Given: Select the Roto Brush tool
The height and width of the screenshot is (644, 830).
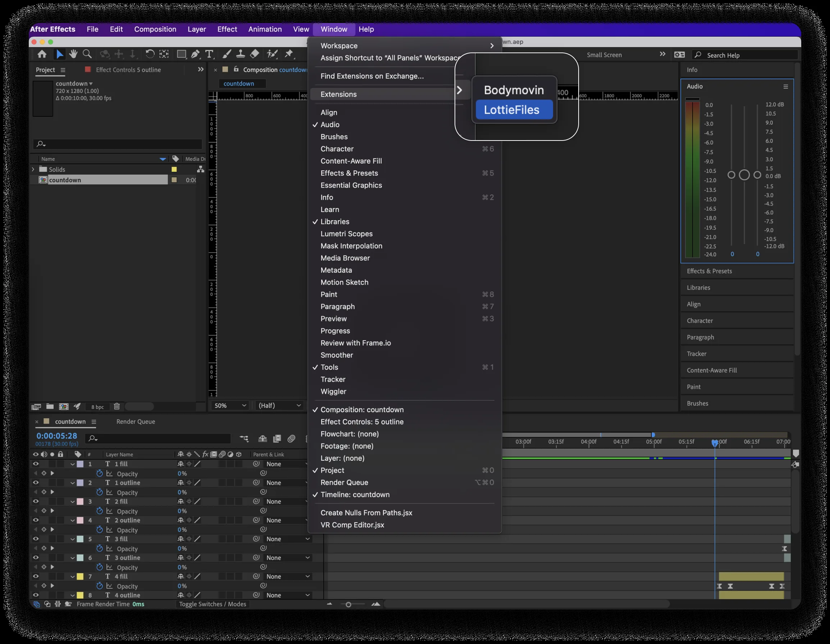Looking at the screenshot, I should (x=272, y=54).
